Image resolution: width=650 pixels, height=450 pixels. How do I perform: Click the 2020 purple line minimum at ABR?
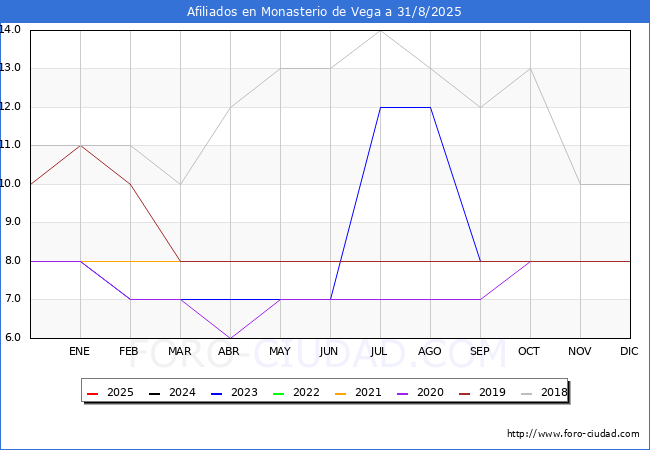[x=230, y=338]
